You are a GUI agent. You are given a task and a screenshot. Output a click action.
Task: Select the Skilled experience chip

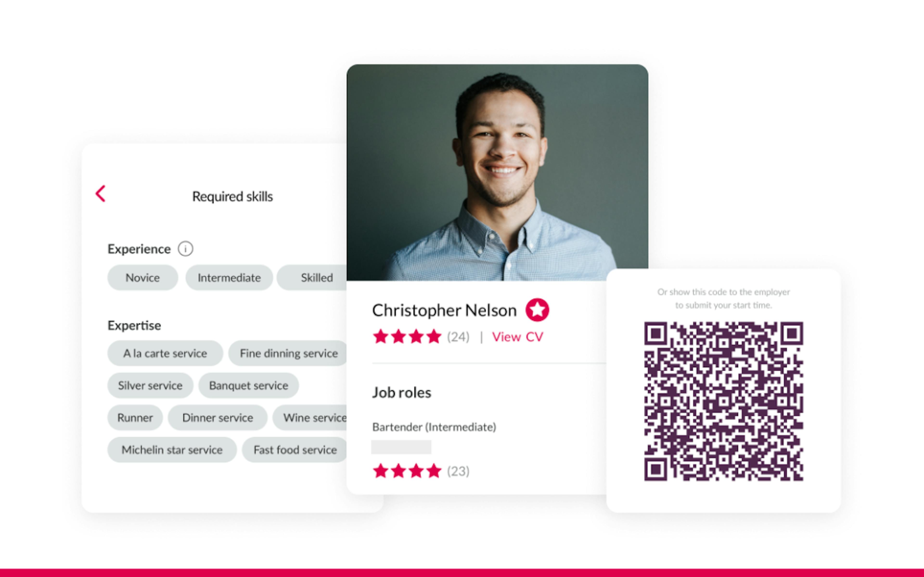pyautogui.click(x=312, y=277)
